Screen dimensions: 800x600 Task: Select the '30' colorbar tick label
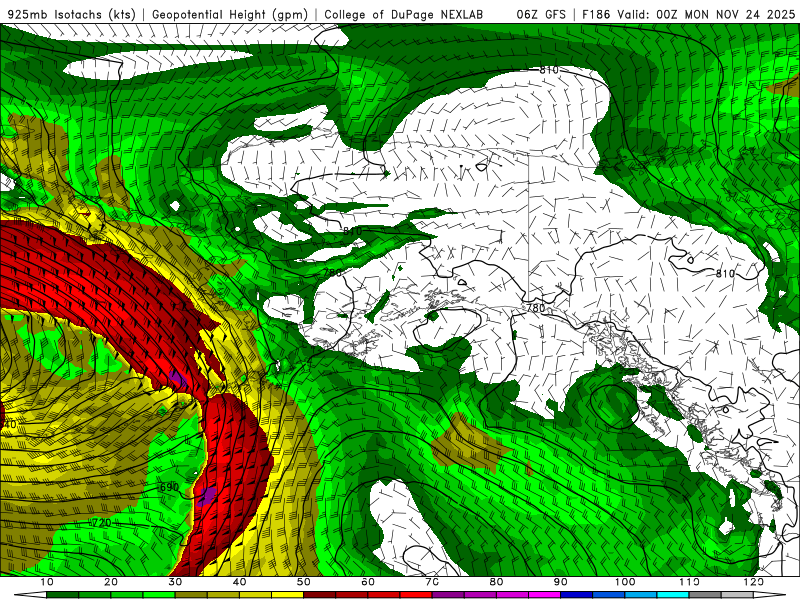point(175,582)
